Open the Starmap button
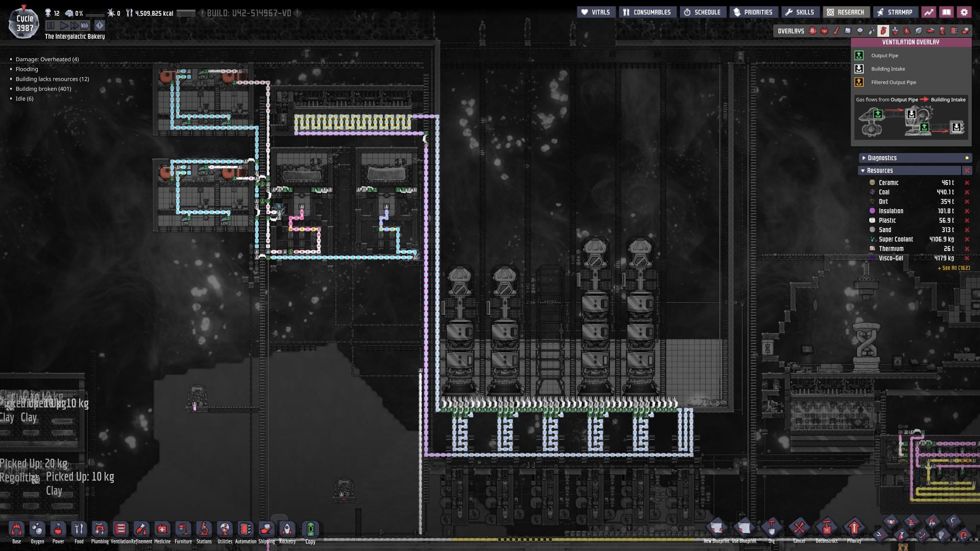The height and width of the screenshot is (551, 980). (x=894, y=12)
